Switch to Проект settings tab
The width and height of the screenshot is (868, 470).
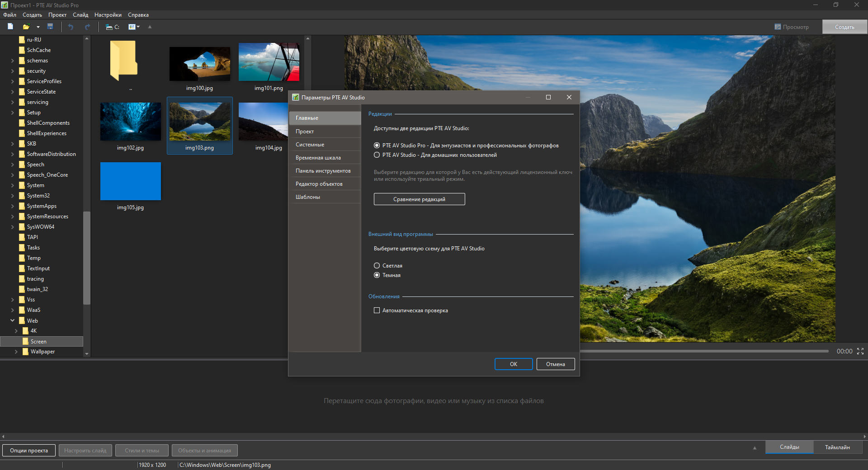click(325, 132)
